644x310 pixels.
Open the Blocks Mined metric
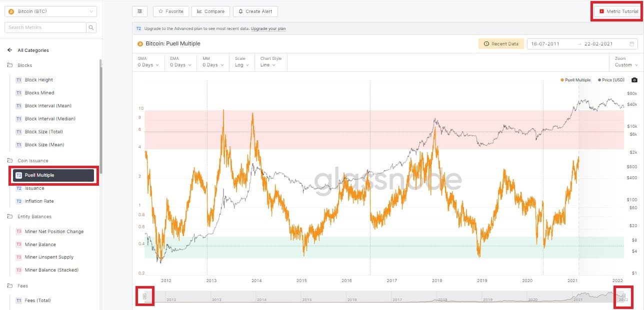(39, 93)
